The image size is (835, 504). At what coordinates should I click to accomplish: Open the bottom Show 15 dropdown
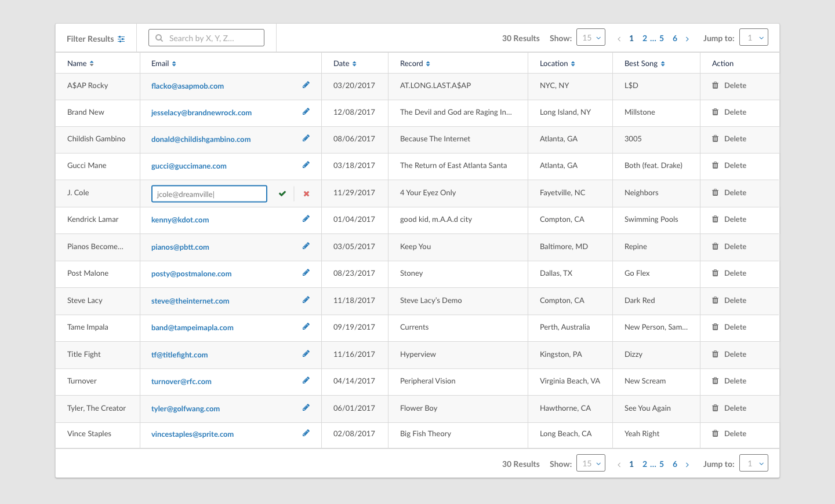pos(591,463)
